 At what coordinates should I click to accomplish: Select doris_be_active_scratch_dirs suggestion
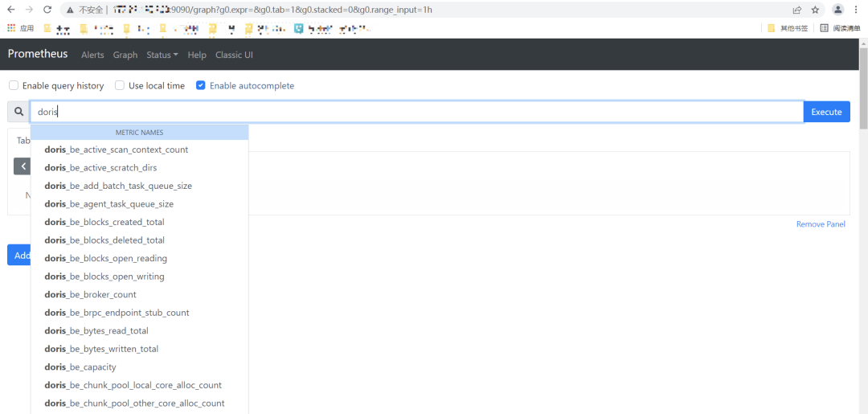[x=140, y=168]
